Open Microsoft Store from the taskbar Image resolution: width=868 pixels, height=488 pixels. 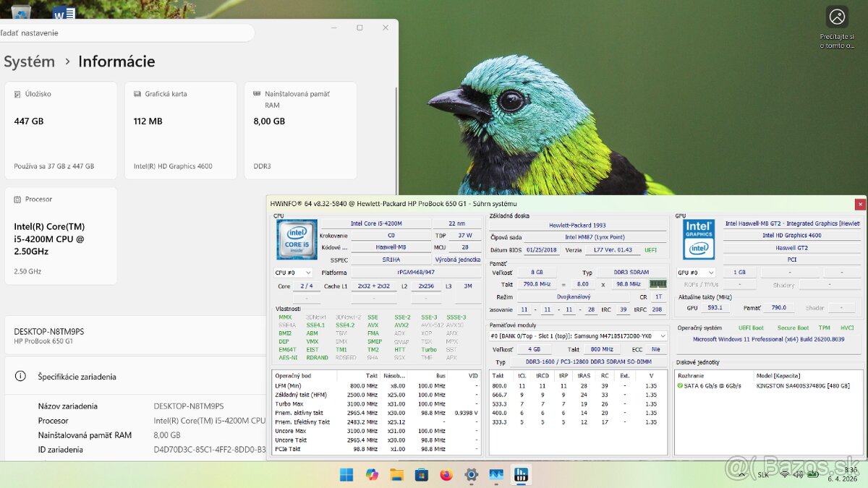[x=421, y=475]
